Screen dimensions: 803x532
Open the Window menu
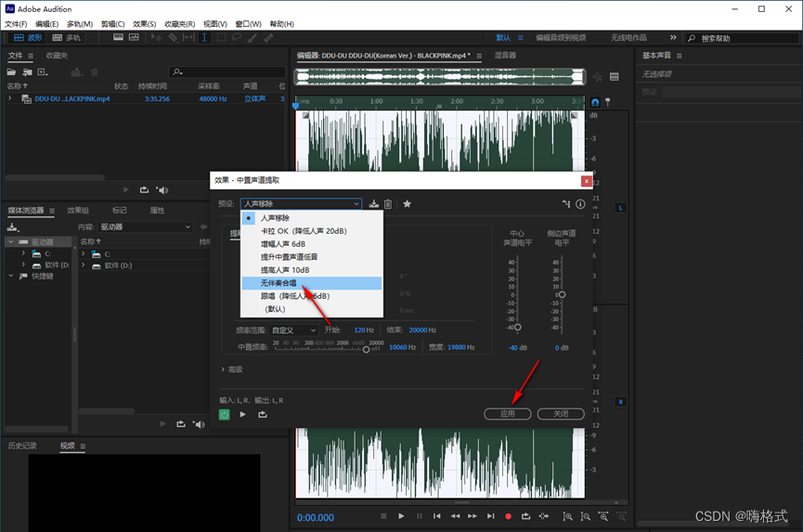[249, 24]
